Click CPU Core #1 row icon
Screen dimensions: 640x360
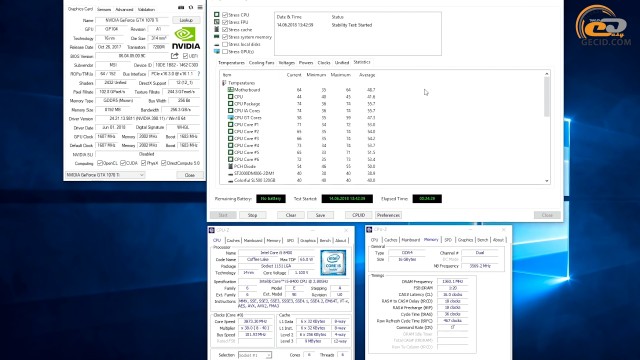[x=231, y=124]
